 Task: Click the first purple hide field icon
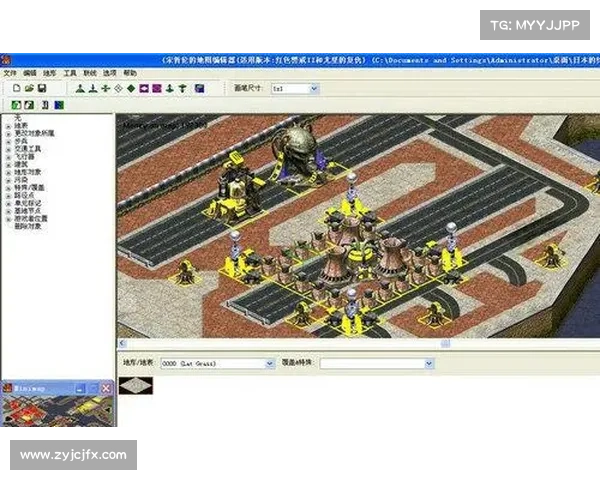pyautogui.click(x=144, y=88)
